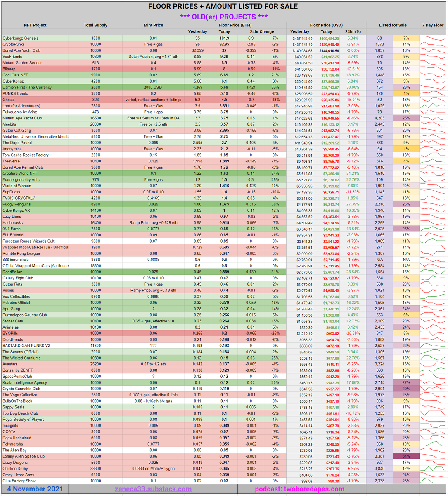
Task: Click Ghxsts mint price 'varied, raffles, auctions + listings'
Action: (153, 100)
